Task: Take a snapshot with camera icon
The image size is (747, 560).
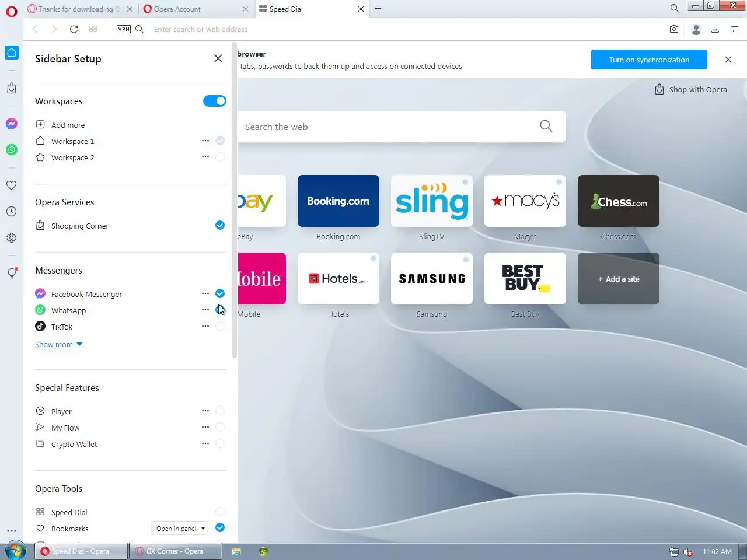Action: (x=674, y=29)
